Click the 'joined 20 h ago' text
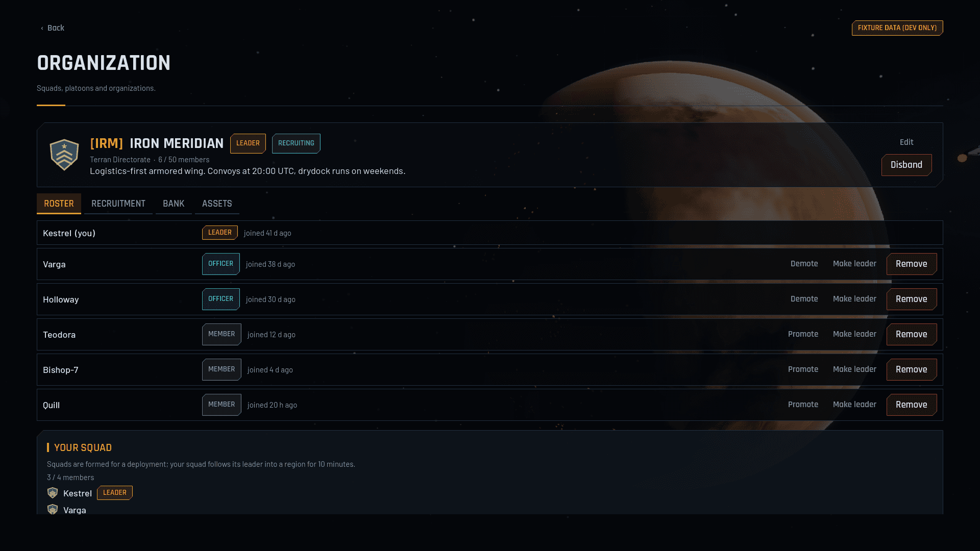980x551 pixels. (272, 405)
